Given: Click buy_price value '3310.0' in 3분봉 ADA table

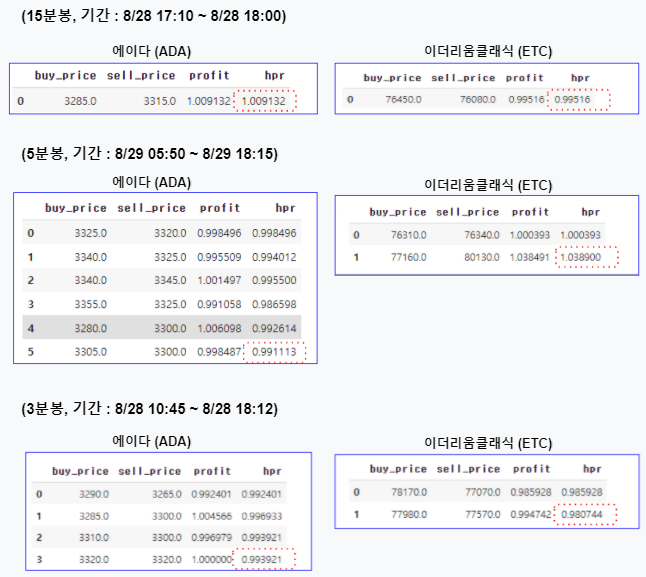Looking at the screenshot, I should (94, 537).
